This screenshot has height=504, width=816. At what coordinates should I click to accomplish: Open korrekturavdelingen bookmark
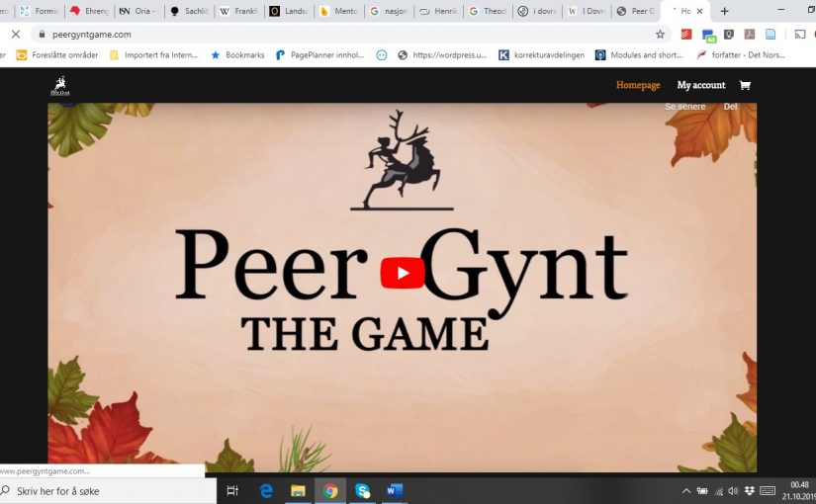[541, 54]
